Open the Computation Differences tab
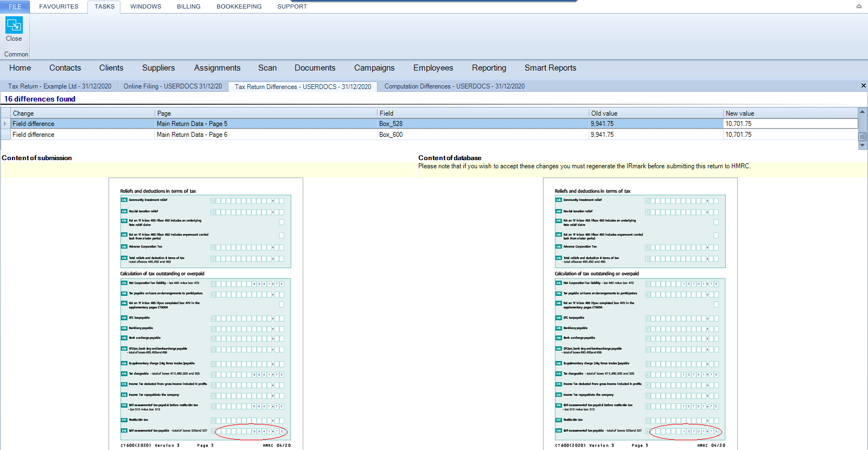868x450 pixels. [x=455, y=86]
